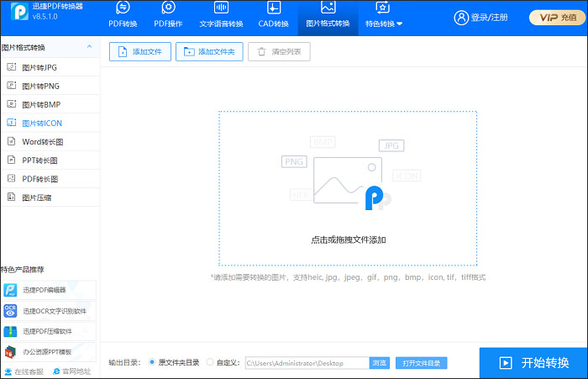This screenshot has height=379, width=588.
Task: Collapse the 图片格式转换 sidebar section
Action: 89,47
